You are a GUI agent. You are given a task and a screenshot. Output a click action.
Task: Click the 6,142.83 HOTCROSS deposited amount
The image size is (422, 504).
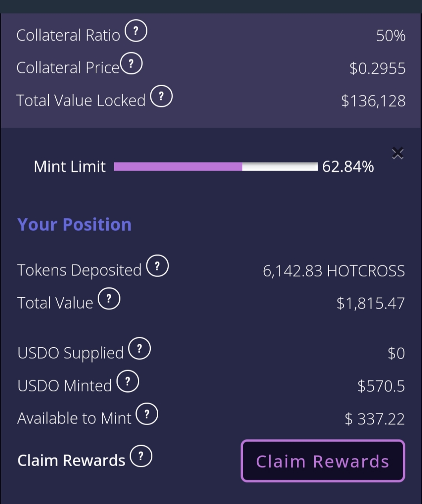[333, 271]
